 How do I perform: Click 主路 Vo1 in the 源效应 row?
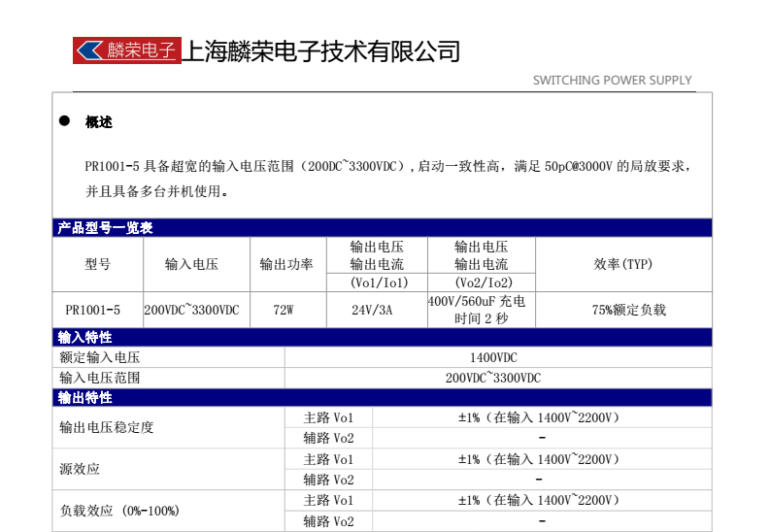pos(328,459)
